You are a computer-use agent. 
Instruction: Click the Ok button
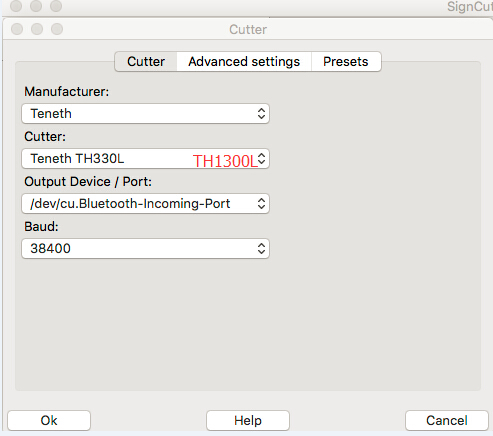pyautogui.click(x=49, y=421)
